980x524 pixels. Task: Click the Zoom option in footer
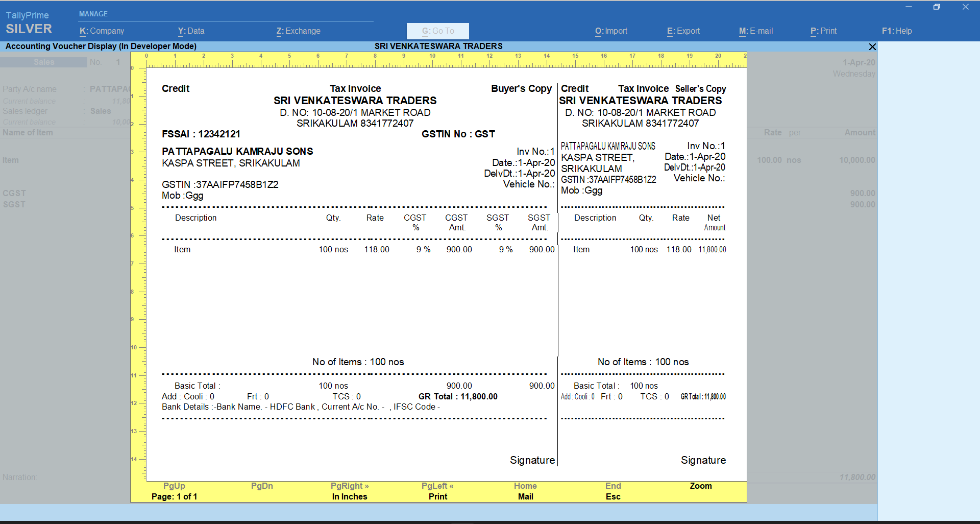[x=701, y=486]
